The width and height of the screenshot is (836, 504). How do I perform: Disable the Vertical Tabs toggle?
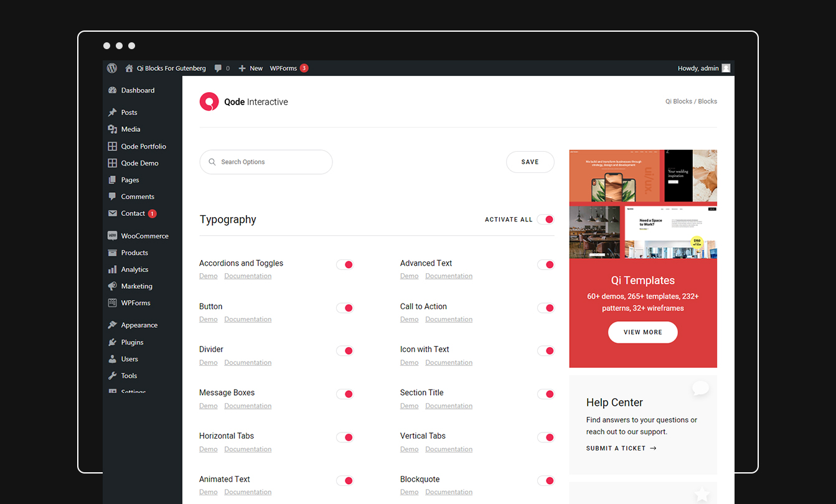click(x=545, y=437)
